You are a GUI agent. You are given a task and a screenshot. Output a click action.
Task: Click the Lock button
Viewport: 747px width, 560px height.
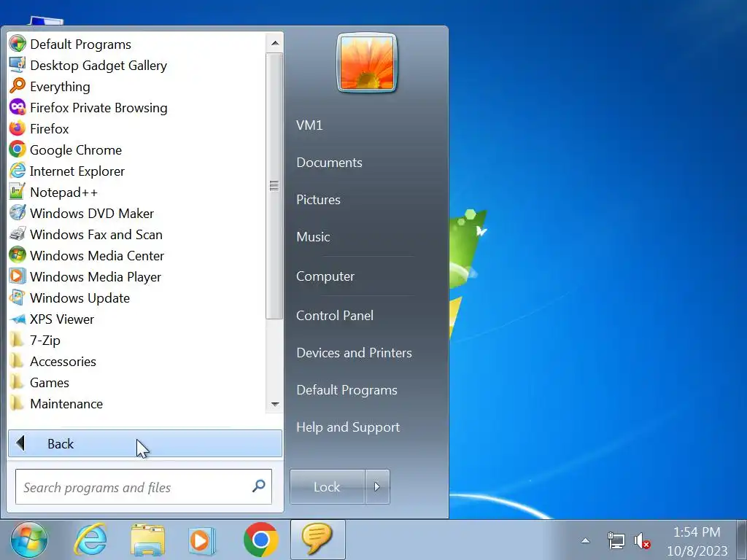[x=328, y=486]
